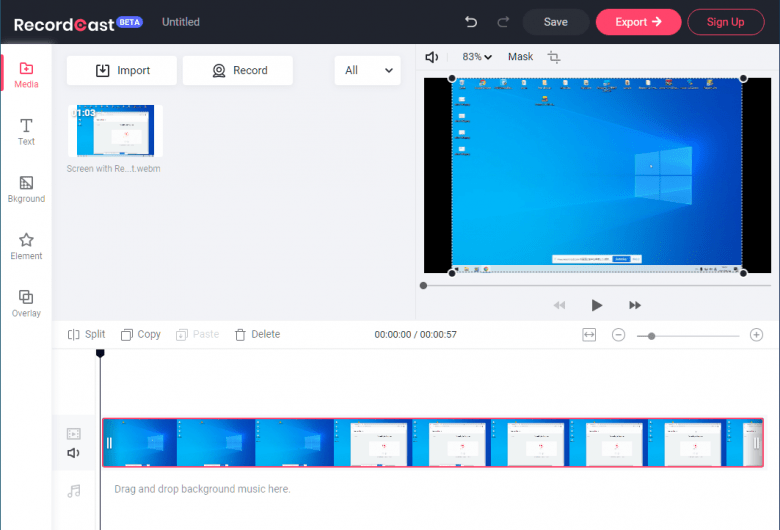This screenshot has height=530, width=780.
Task: Zoom out the timeline with minus icon
Action: (x=618, y=335)
